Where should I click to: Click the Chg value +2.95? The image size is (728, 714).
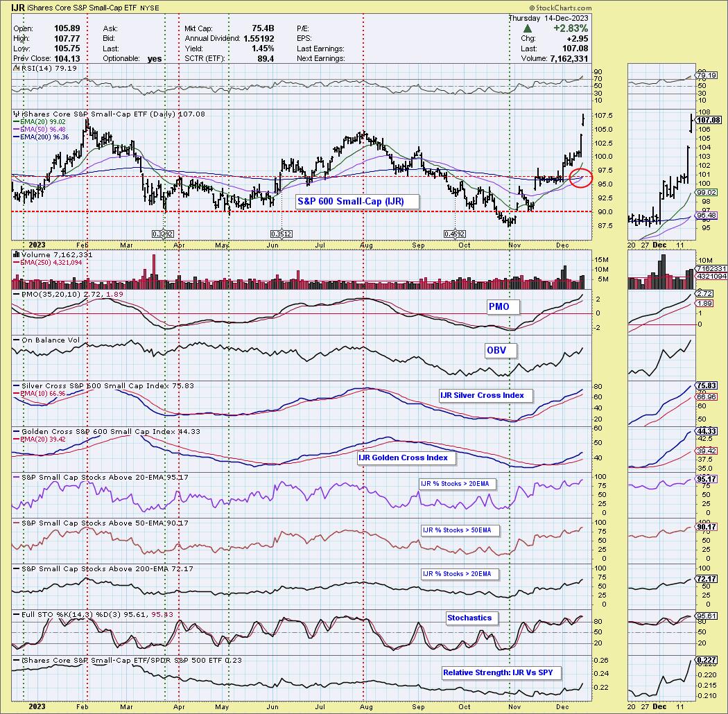[578, 39]
